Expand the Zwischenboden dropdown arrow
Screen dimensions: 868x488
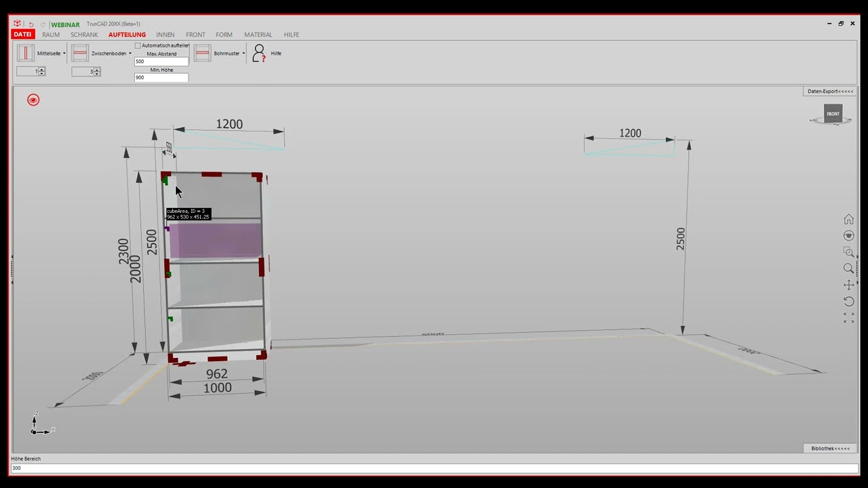point(130,54)
